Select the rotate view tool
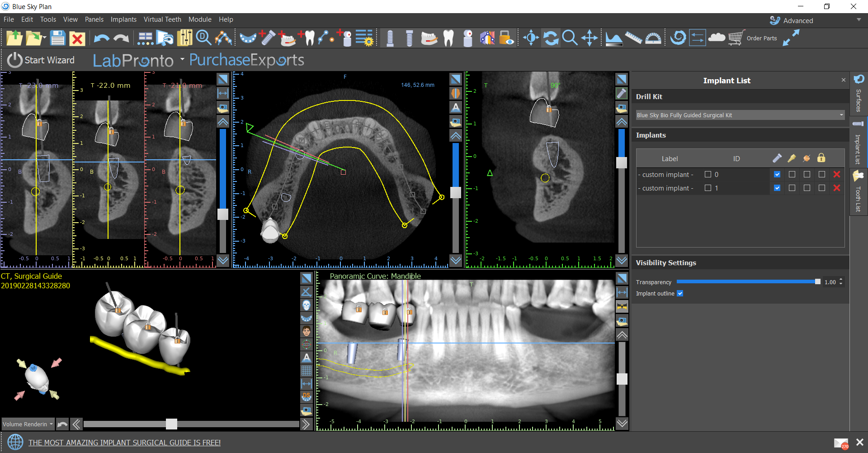The image size is (868, 453). point(551,38)
